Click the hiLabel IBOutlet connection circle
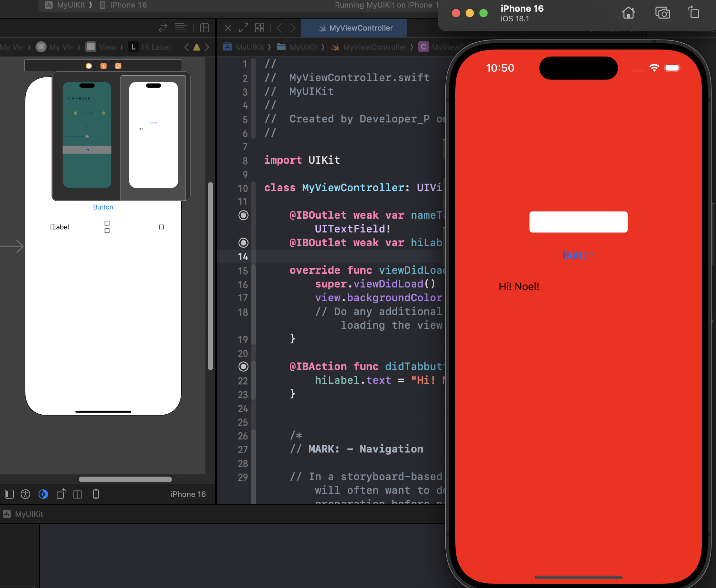The height and width of the screenshot is (588, 716). coord(243,243)
